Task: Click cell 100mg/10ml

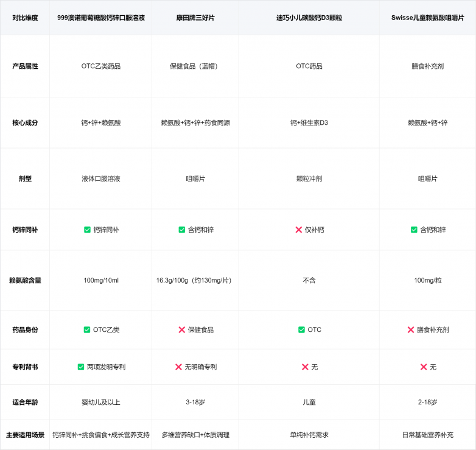Action: 101,280
